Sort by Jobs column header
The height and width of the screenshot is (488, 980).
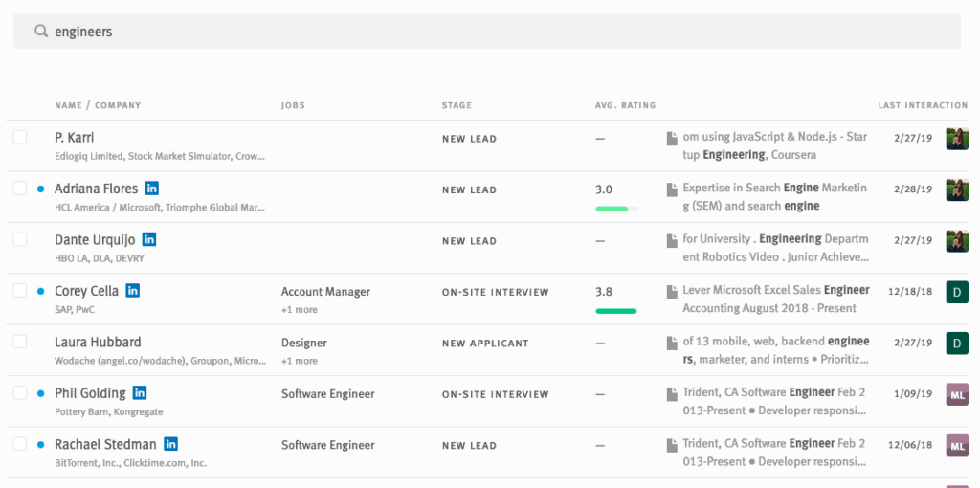click(x=293, y=105)
